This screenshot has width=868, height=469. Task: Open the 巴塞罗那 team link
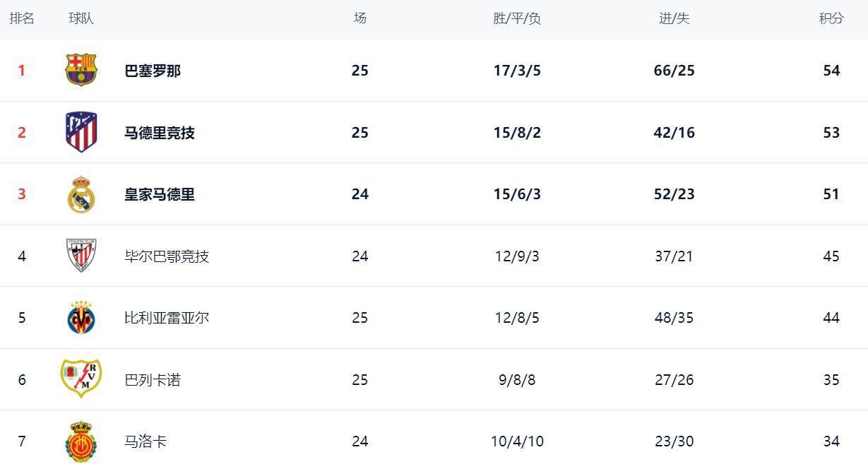click(153, 71)
